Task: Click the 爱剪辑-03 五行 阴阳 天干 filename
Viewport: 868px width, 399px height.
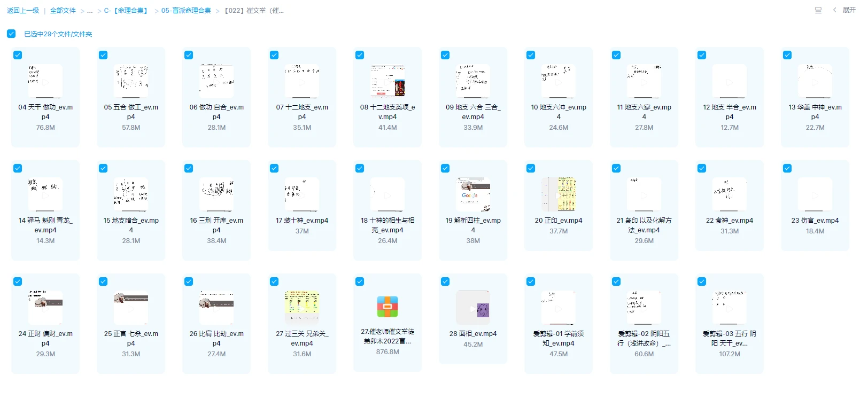Action: pos(730,338)
